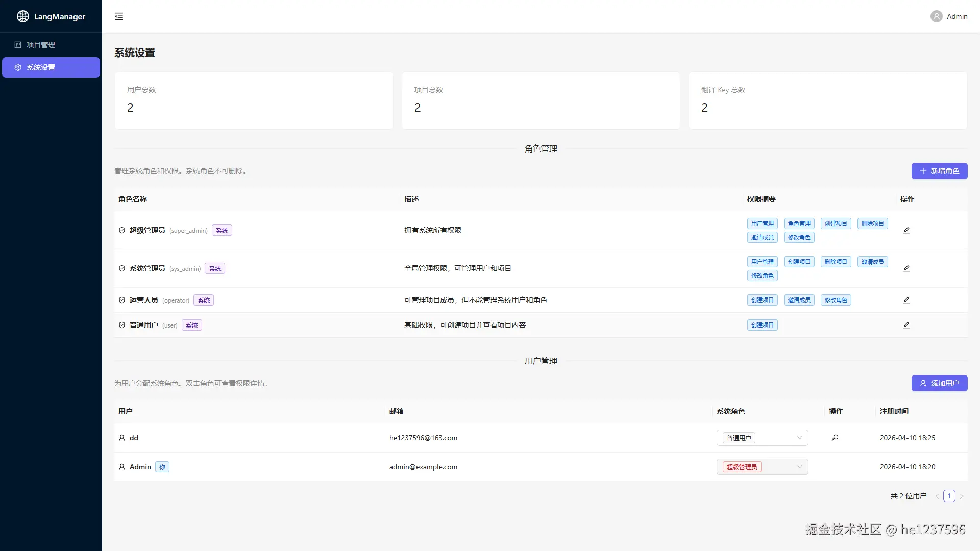Click the 新增角色 button
This screenshot has height=551, width=980.
(x=939, y=171)
